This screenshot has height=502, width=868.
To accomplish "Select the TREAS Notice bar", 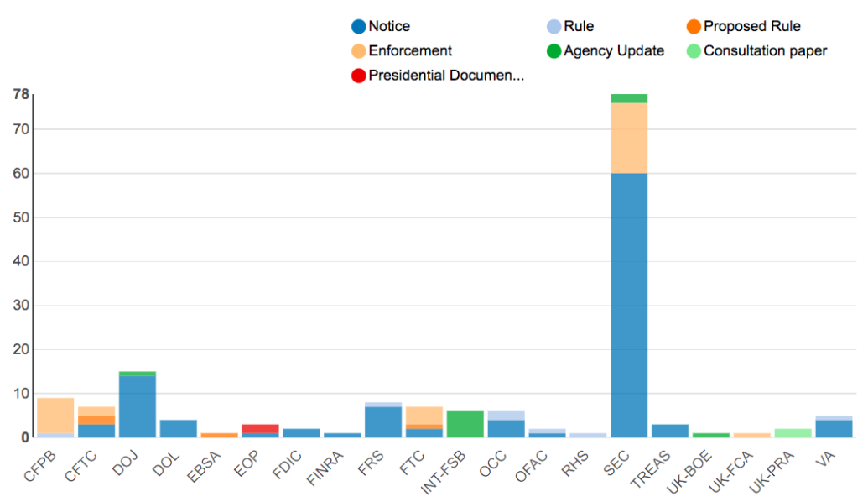I will pyautogui.click(x=670, y=431).
